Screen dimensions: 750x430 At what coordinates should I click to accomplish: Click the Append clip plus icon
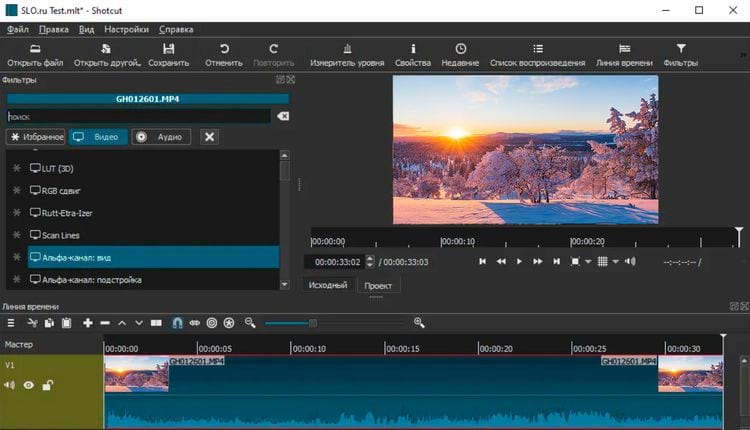point(88,323)
